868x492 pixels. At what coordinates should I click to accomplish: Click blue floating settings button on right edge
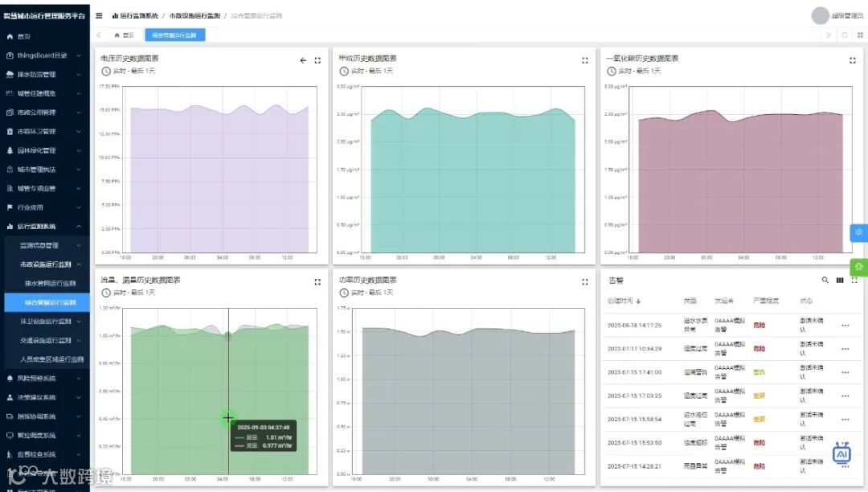click(858, 232)
